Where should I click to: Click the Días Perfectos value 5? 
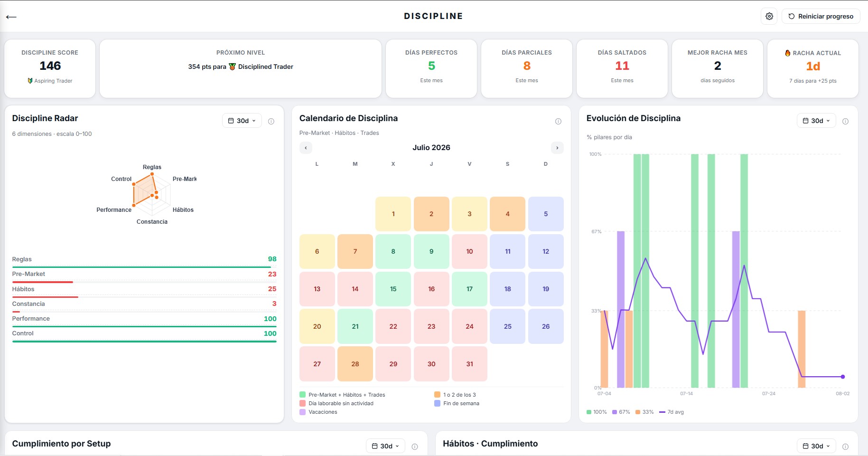(431, 66)
